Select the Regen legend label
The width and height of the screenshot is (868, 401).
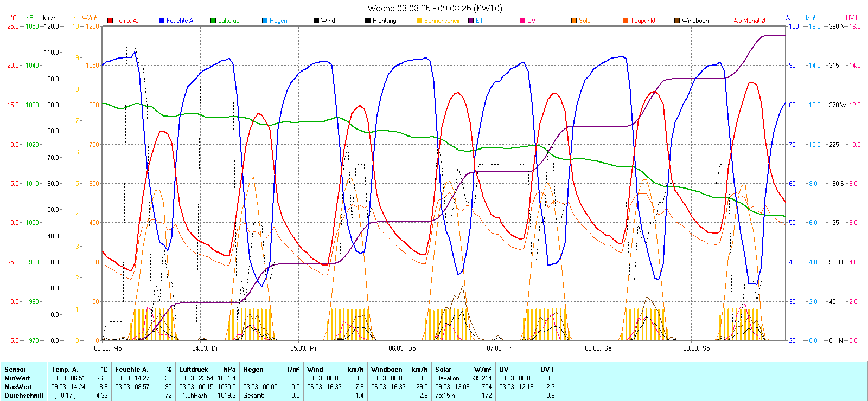point(278,21)
